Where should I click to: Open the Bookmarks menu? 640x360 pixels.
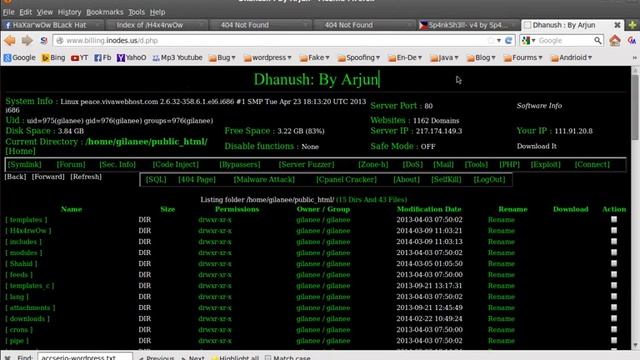point(104,12)
